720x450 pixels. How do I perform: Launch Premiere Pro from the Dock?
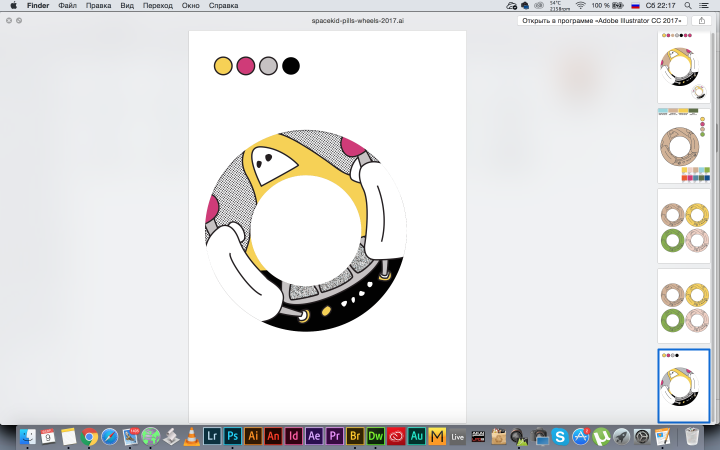[x=335, y=436]
